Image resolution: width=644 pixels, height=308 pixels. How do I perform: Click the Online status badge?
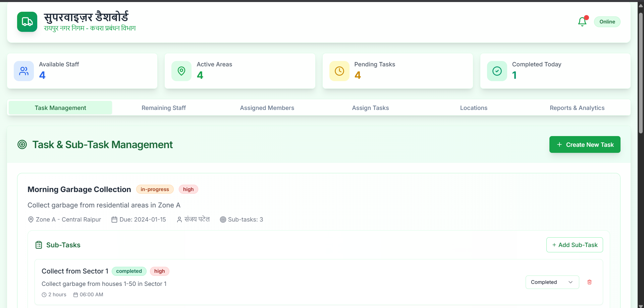[x=607, y=22]
